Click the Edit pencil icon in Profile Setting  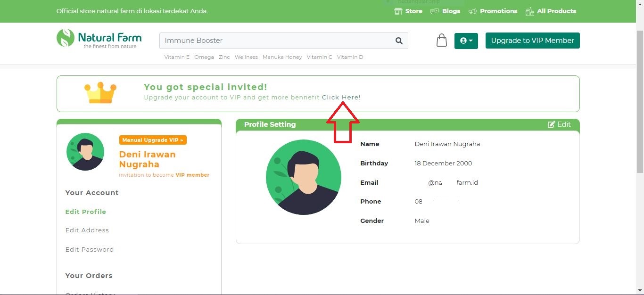551,124
